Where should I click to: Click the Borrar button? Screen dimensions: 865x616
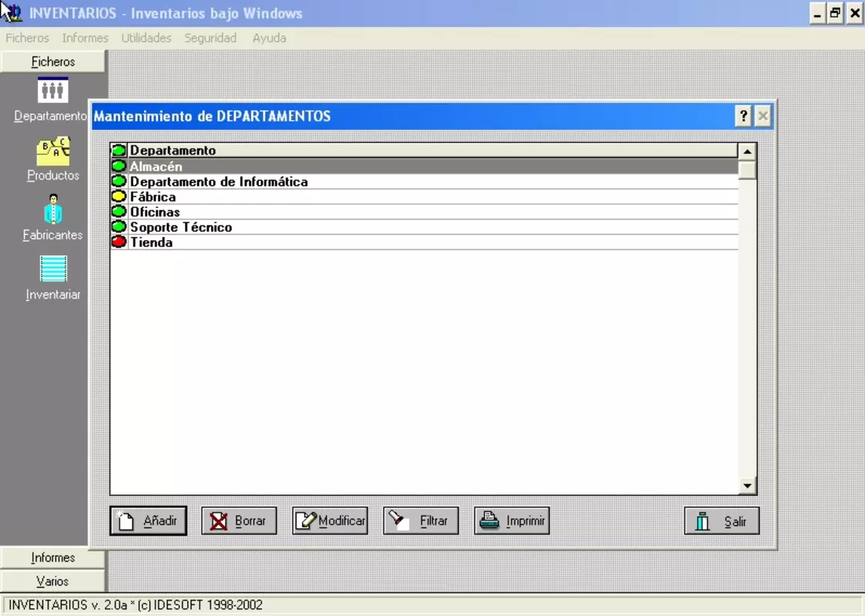tap(239, 521)
